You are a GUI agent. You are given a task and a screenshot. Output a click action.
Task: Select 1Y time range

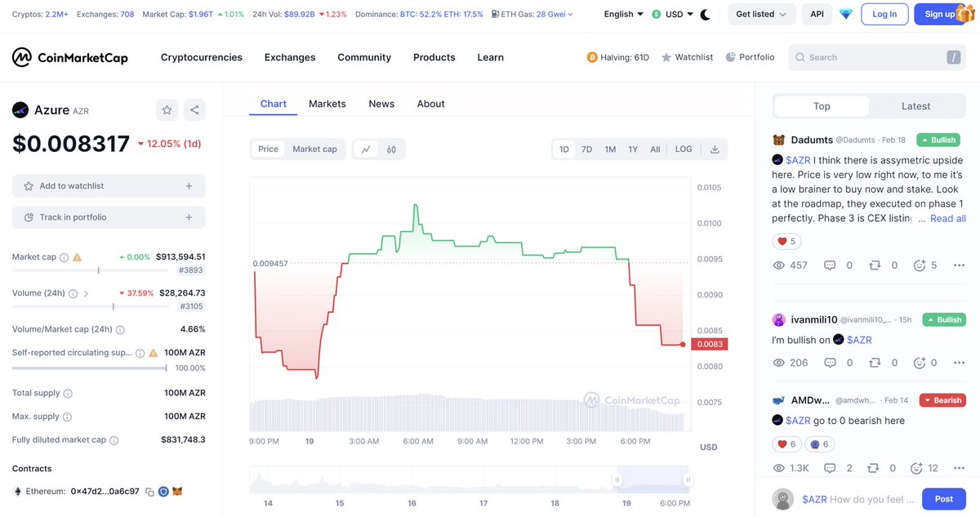(633, 149)
